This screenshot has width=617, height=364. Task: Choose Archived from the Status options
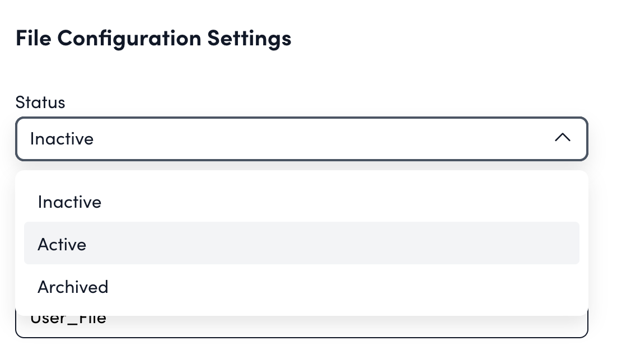[x=73, y=287]
